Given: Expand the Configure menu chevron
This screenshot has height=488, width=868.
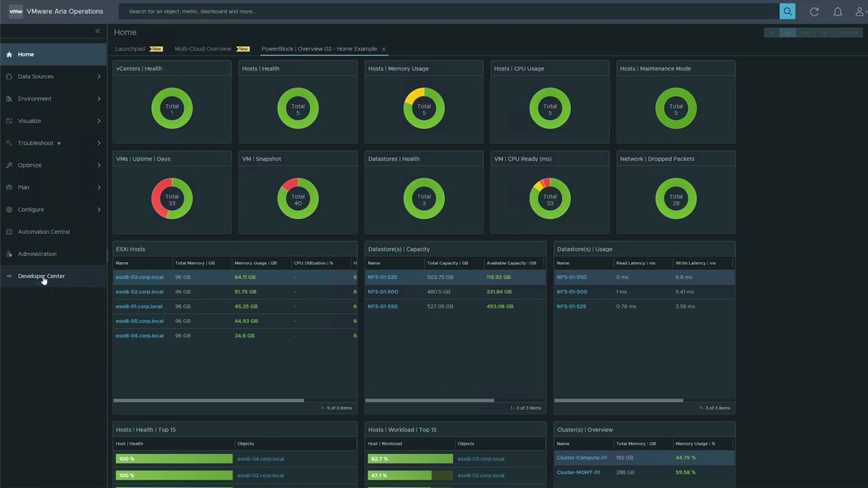Looking at the screenshot, I should tap(99, 209).
